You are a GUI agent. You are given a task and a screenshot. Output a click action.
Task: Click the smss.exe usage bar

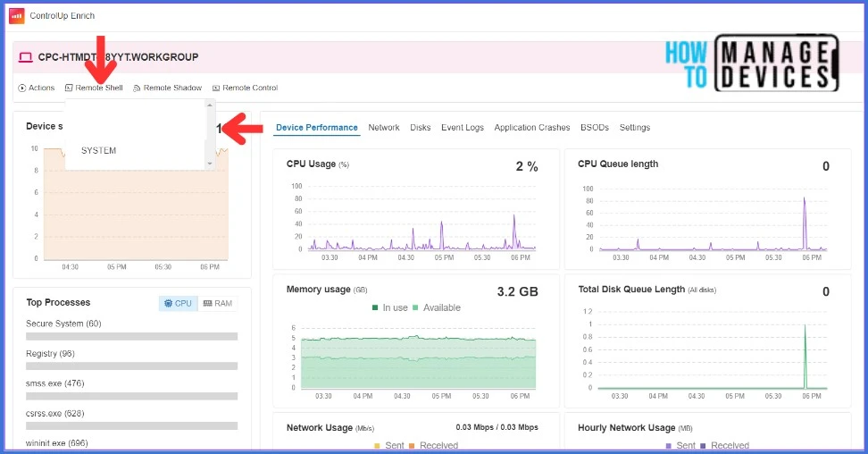[x=132, y=396]
